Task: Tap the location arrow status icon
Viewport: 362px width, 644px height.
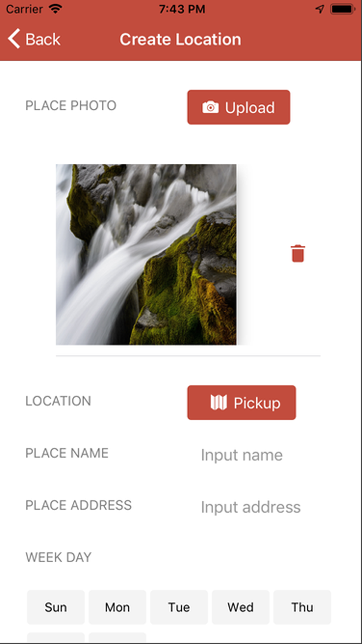Action: pos(320,9)
